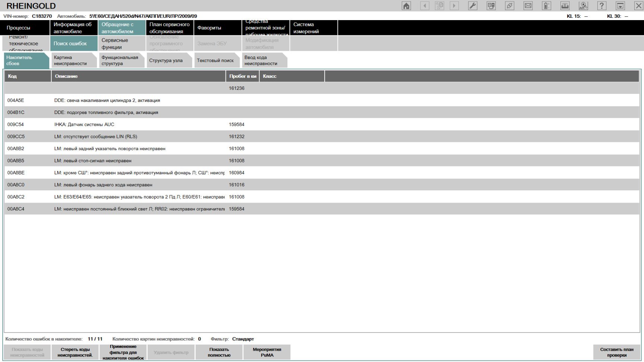Screen dimensions: 644x362
Task: Open the Фавориты menu
Action: pyautogui.click(x=218, y=28)
